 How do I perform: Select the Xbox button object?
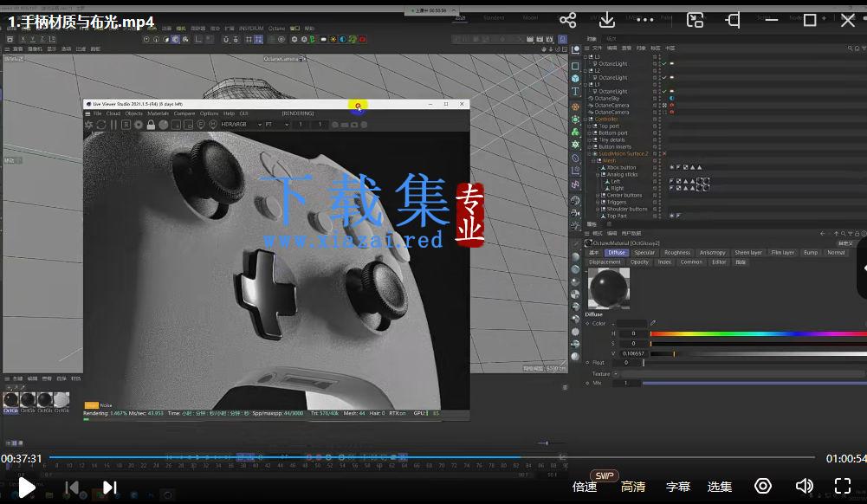pyautogui.click(x=621, y=167)
